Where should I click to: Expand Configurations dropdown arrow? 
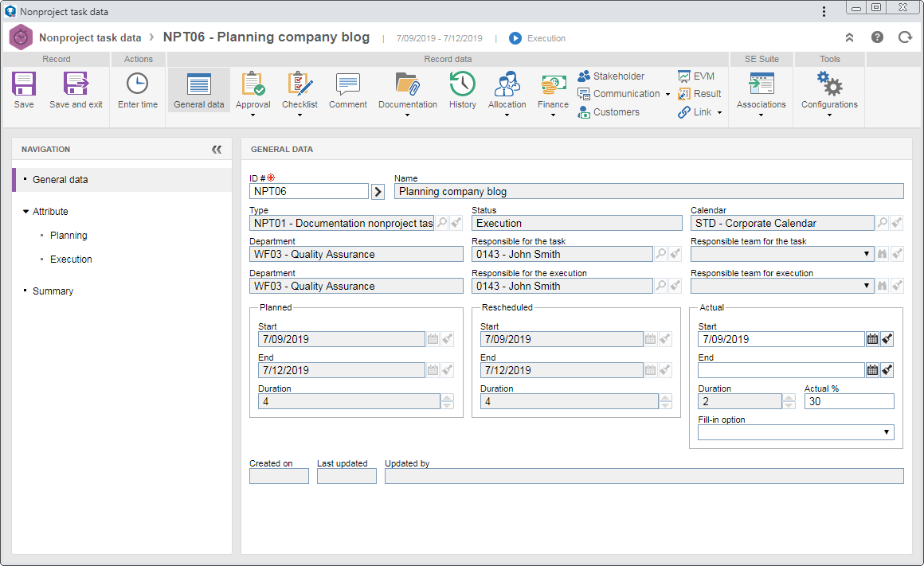pos(829,115)
